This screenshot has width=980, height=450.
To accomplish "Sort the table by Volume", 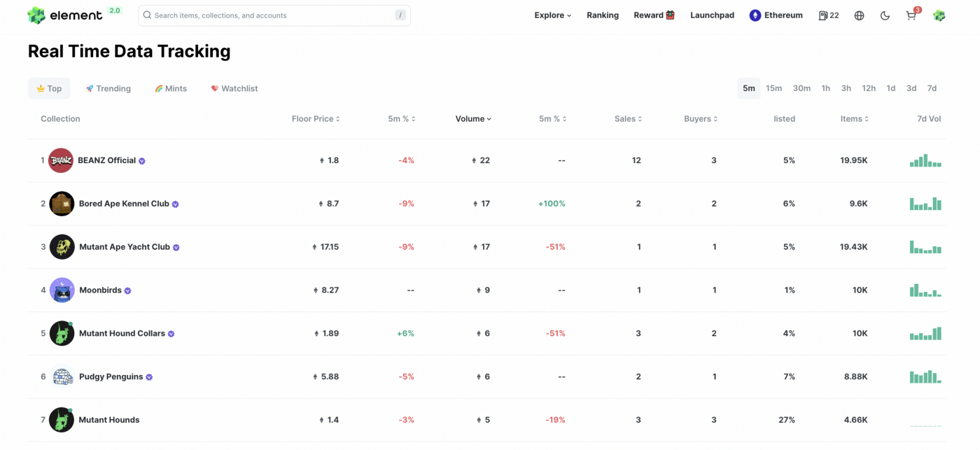I will tap(473, 119).
